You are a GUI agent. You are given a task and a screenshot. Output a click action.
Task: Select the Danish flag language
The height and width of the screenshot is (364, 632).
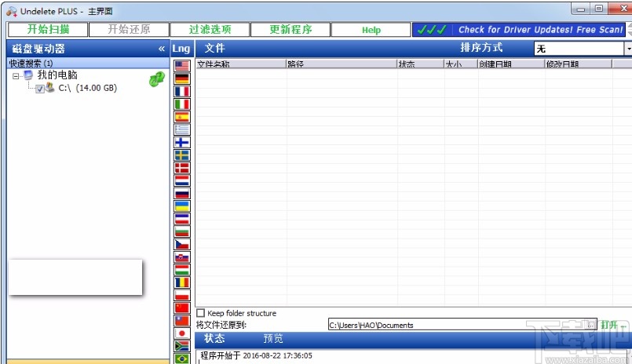pos(182,168)
